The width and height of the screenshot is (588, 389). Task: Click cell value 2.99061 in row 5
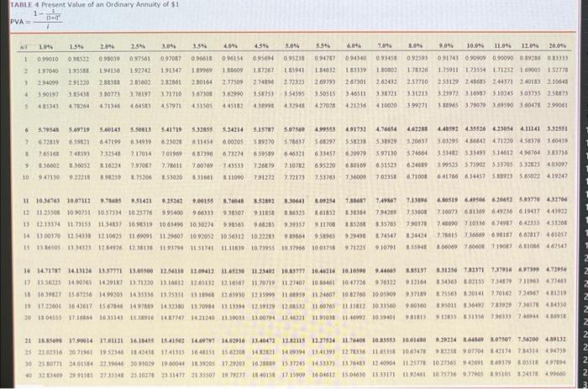coord(558,105)
